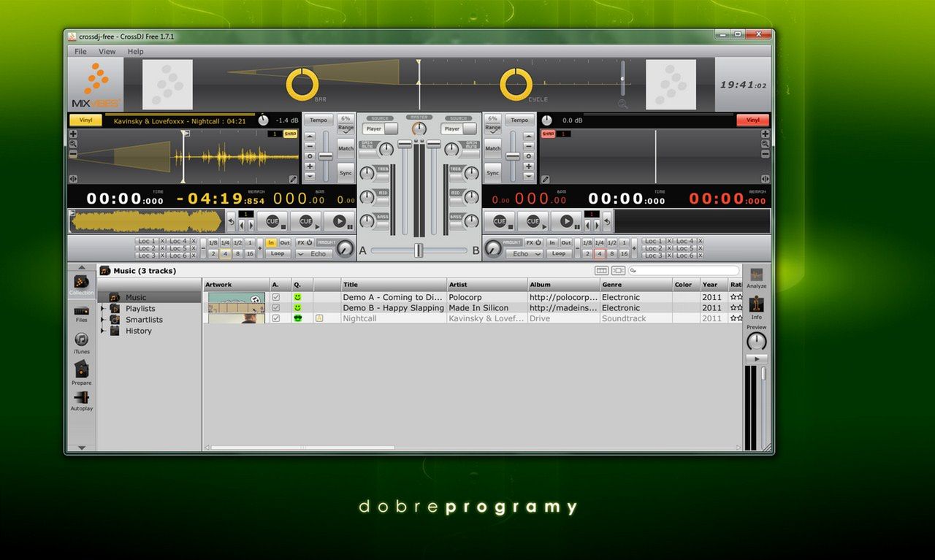The height and width of the screenshot is (560, 935).
Task: Expand the History tree node
Action: (103, 331)
